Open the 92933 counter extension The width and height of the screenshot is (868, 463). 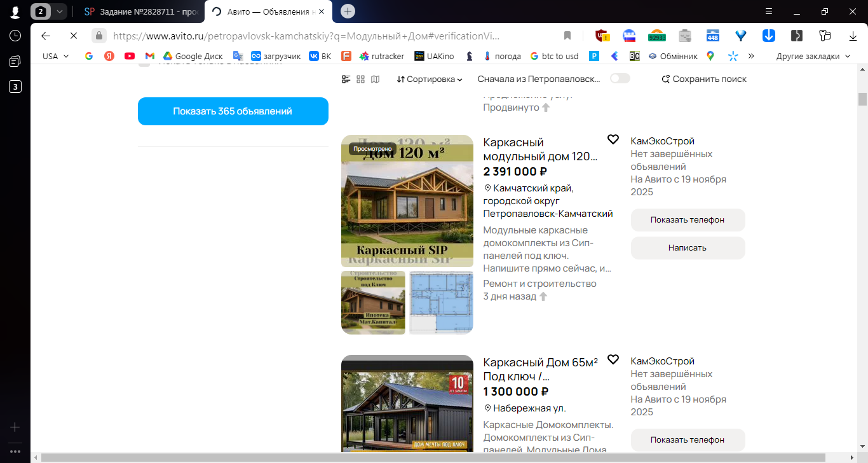tap(656, 36)
